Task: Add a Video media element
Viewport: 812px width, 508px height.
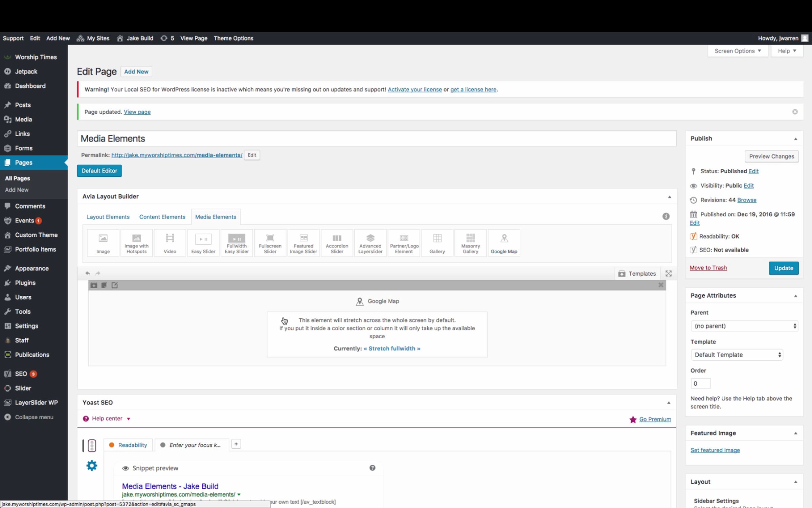Action: click(170, 243)
